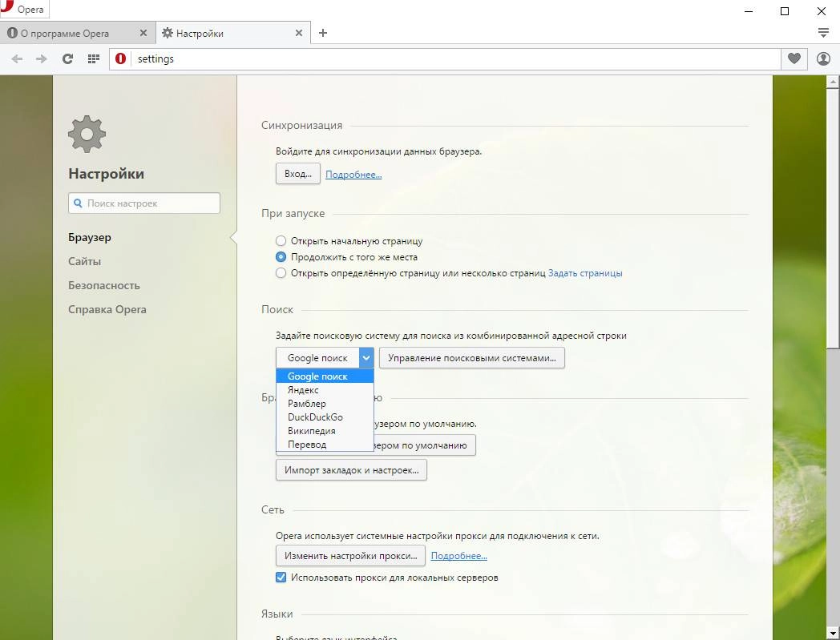
Task: Minimize the Opera window
Action: click(749, 10)
